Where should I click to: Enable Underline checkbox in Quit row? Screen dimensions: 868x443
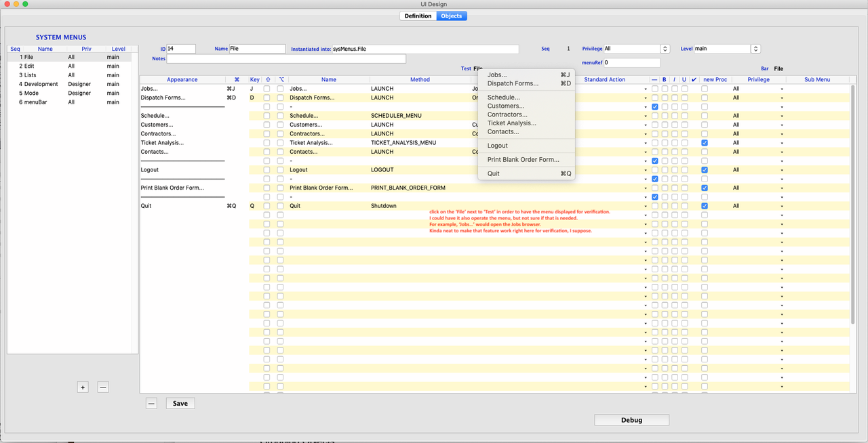684,206
